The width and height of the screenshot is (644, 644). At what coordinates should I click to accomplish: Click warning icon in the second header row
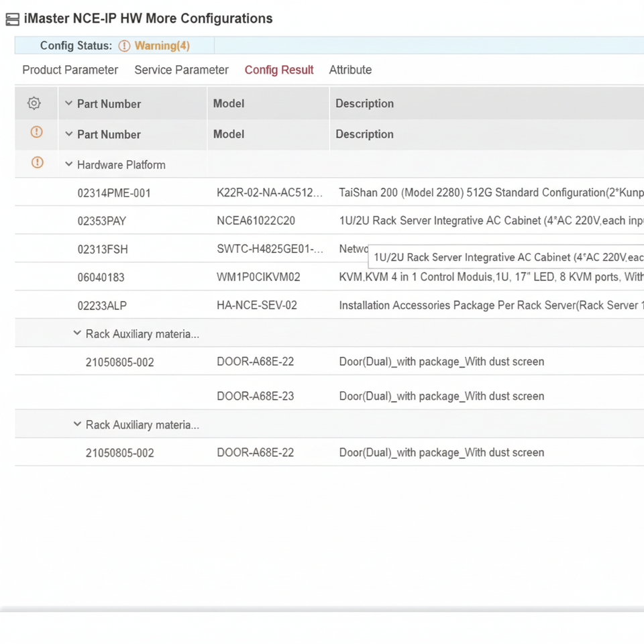click(37, 133)
